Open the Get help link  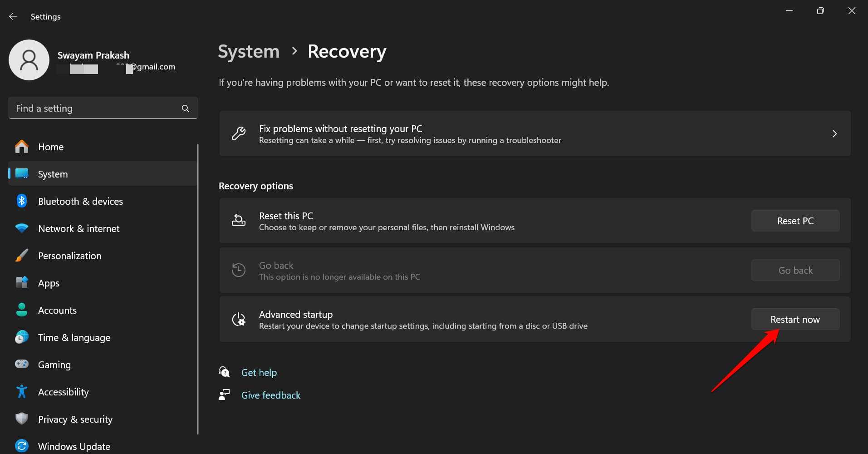pyautogui.click(x=259, y=372)
